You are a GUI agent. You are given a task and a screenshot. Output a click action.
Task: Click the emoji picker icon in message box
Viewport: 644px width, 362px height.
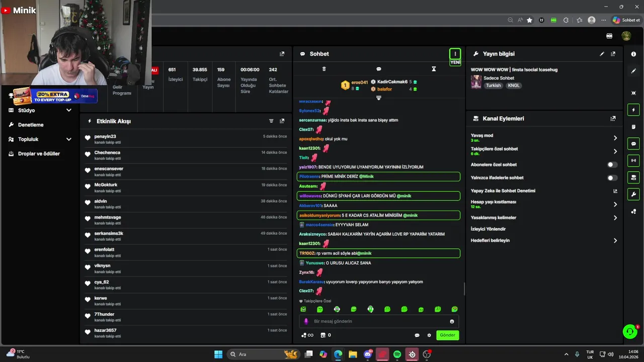[x=452, y=321]
